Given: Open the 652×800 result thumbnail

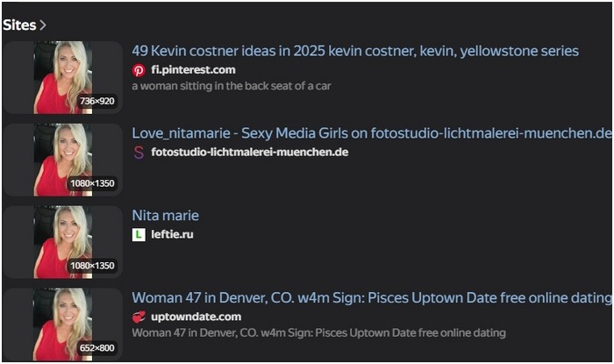Looking at the screenshot, I should pyautogui.click(x=63, y=325).
